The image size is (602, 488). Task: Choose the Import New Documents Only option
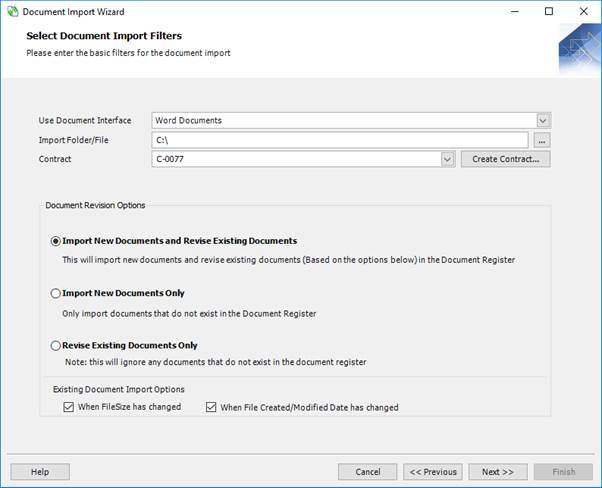pos(56,294)
